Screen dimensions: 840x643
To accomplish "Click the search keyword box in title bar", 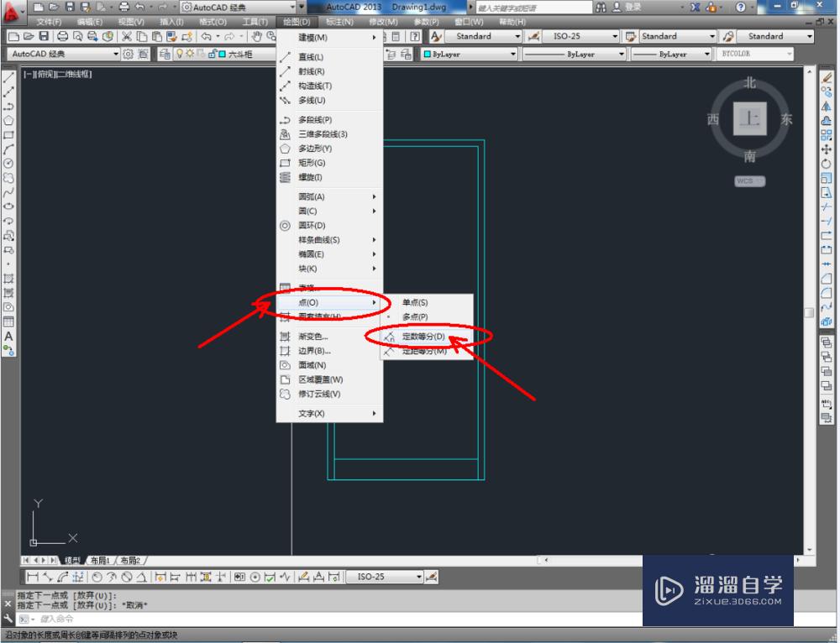I will (533, 8).
